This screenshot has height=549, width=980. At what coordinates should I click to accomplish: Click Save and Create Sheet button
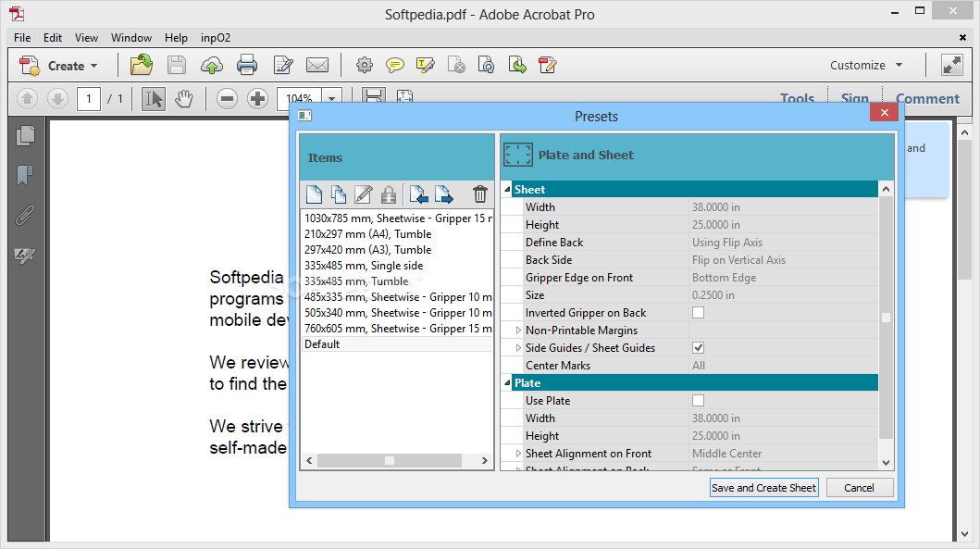click(763, 488)
